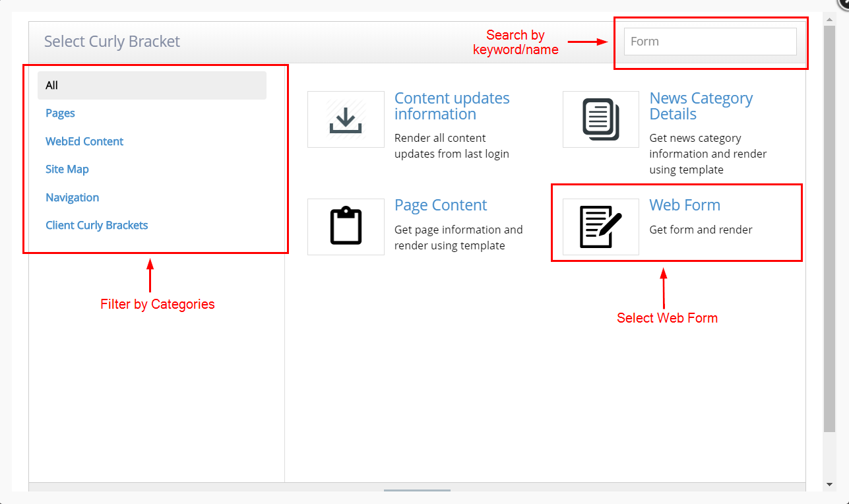Select the All category filter
The width and height of the screenshot is (849, 504).
point(52,84)
